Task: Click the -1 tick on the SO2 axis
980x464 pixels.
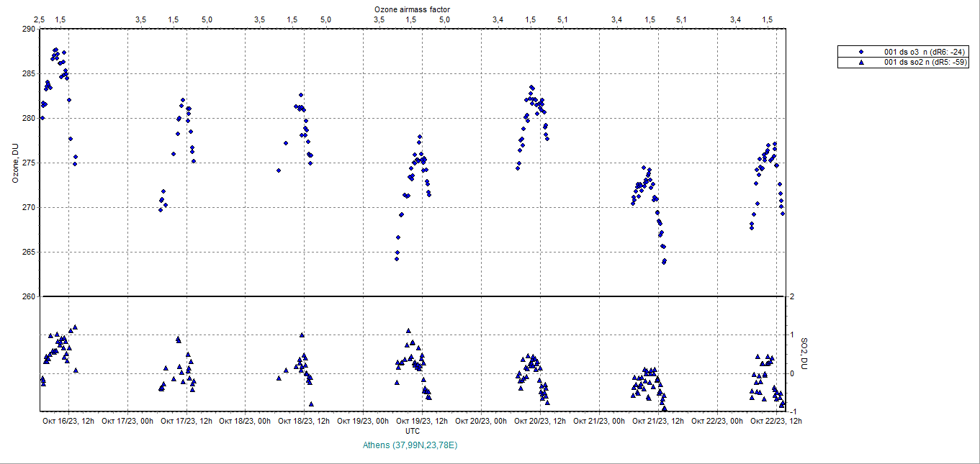Action: tap(793, 411)
